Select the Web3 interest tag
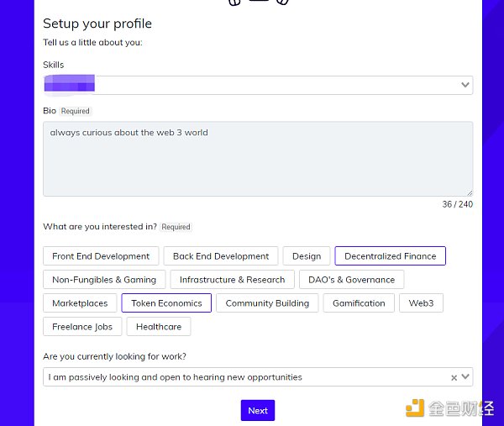Viewport: 504px width, 426px height. coord(421,303)
